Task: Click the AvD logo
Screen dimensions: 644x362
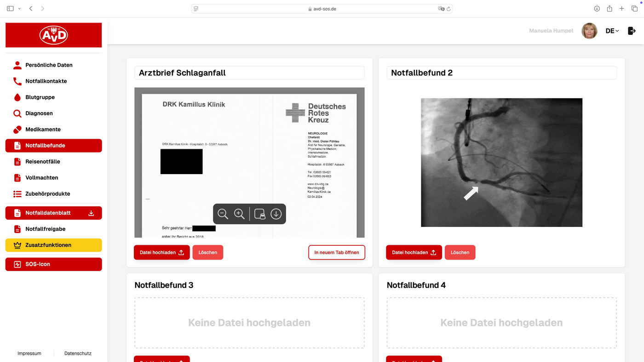Action: pos(53,35)
